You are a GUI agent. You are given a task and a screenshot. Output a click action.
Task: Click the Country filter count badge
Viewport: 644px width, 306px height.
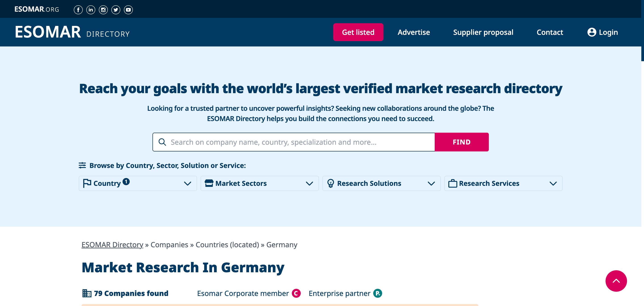pos(126,181)
